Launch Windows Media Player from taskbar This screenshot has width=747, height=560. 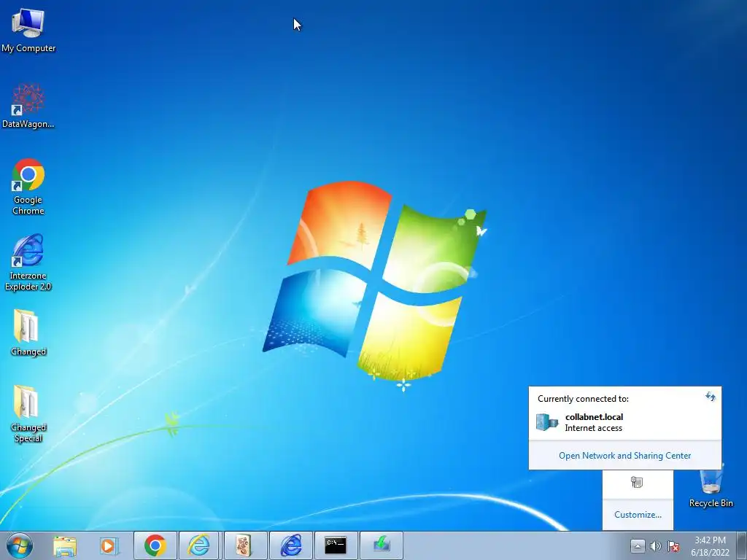(x=109, y=545)
